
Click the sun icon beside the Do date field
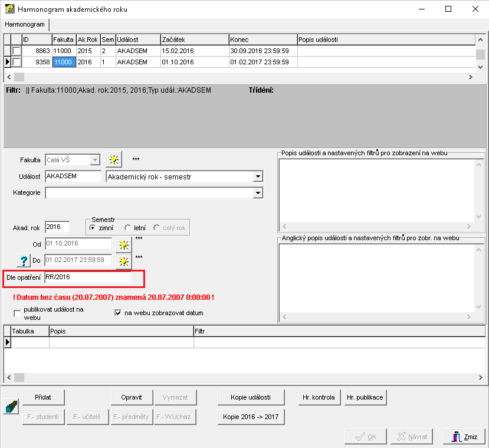pos(123,260)
